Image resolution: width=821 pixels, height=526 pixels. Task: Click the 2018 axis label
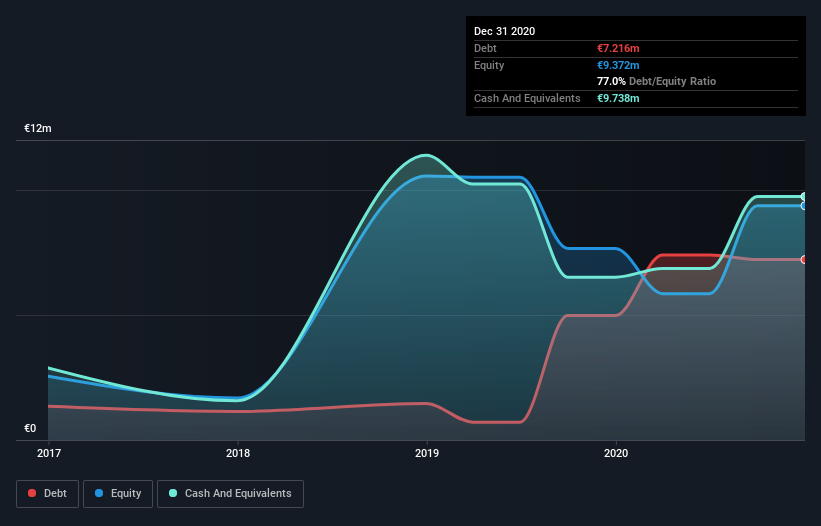(x=238, y=453)
